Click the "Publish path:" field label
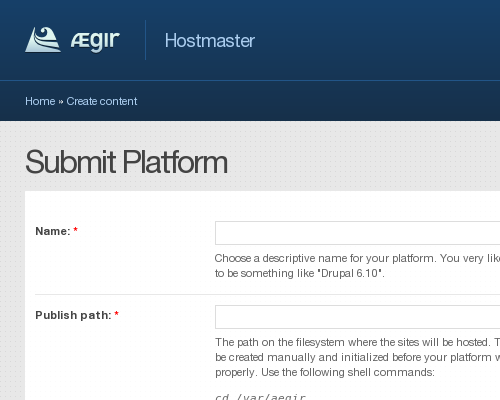 click(73, 315)
